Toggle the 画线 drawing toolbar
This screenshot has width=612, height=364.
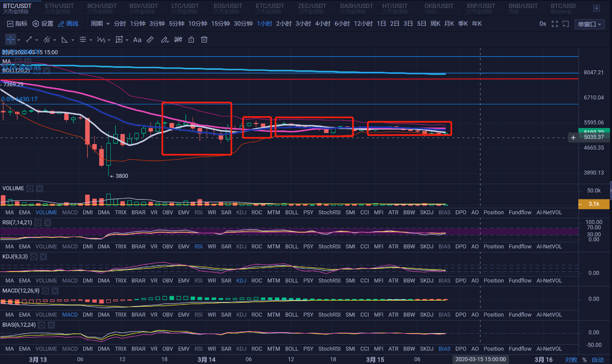tap(68, 24)
